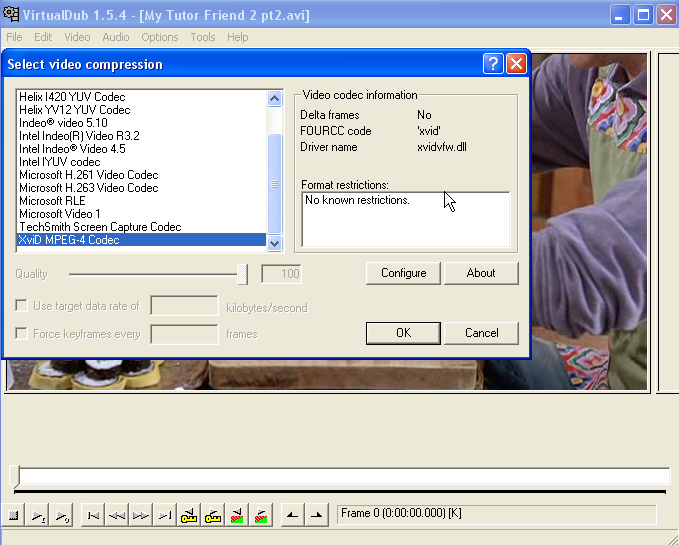Click the Stop playback button

coord(14,515)
